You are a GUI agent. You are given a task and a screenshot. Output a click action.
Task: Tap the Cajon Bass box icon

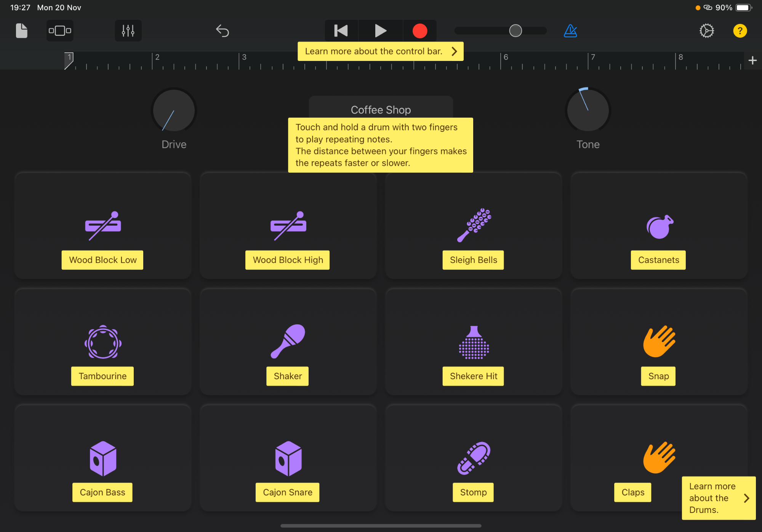point(103,458)
